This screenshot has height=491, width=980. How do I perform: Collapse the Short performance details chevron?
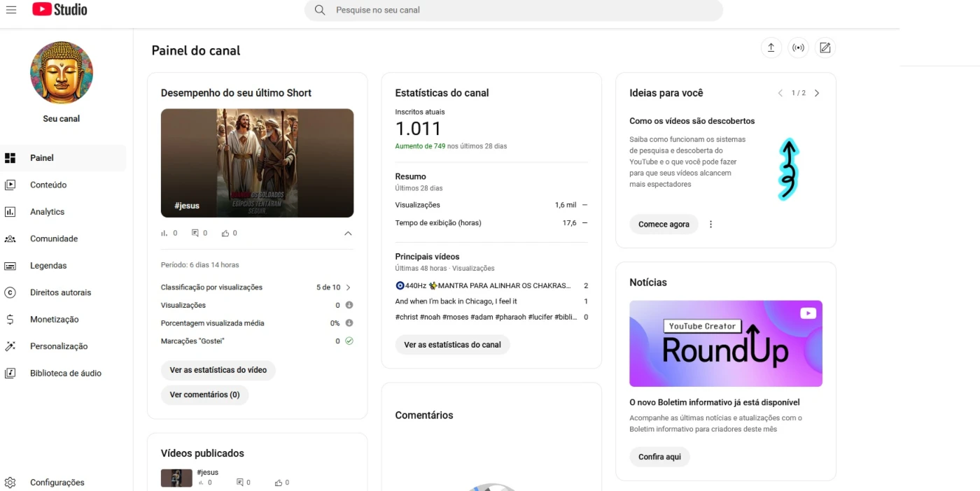click(x=348, y=234)
